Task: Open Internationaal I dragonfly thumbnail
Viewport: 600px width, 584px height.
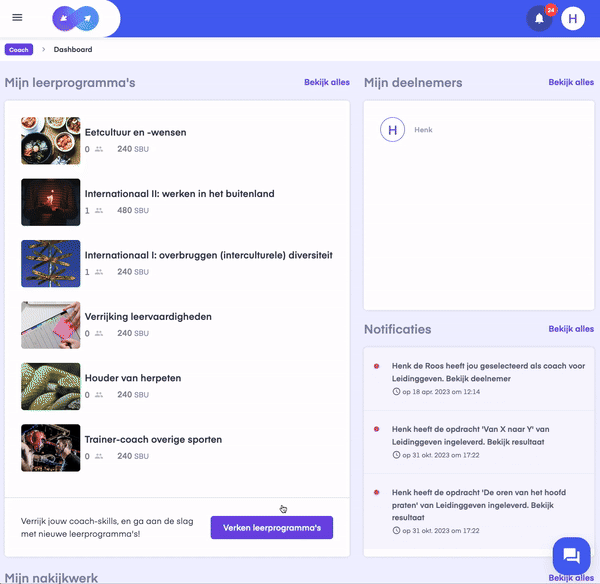Action: coord(51,264)
